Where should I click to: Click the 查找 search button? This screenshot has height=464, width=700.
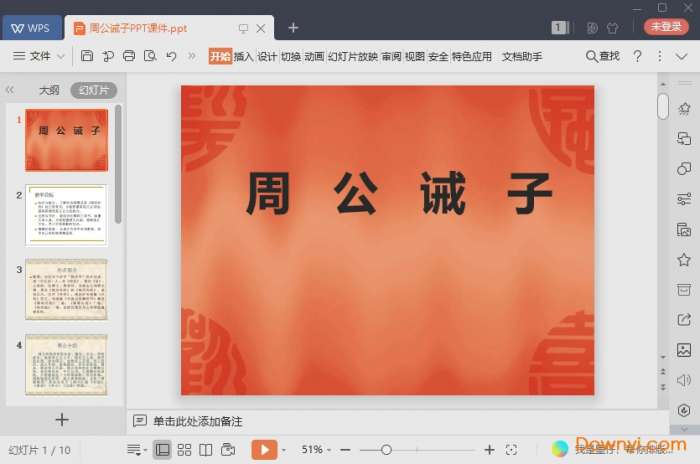click(x=603, y=56)
